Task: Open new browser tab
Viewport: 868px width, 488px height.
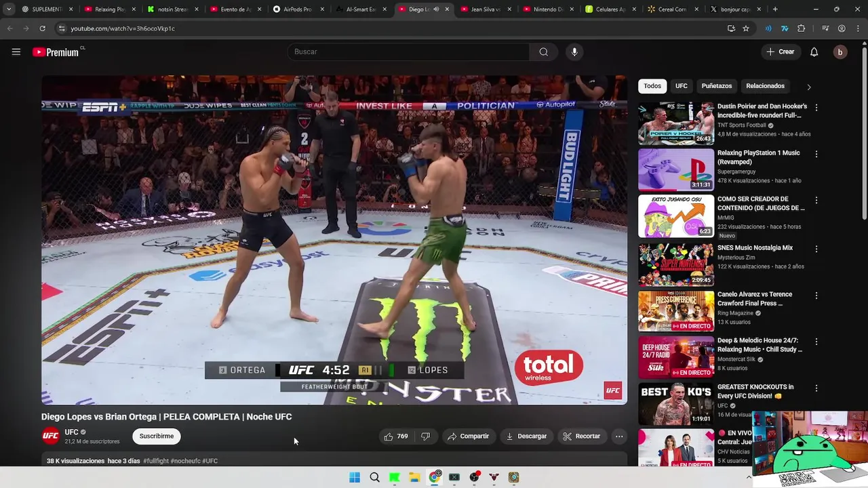Action: 775,9
